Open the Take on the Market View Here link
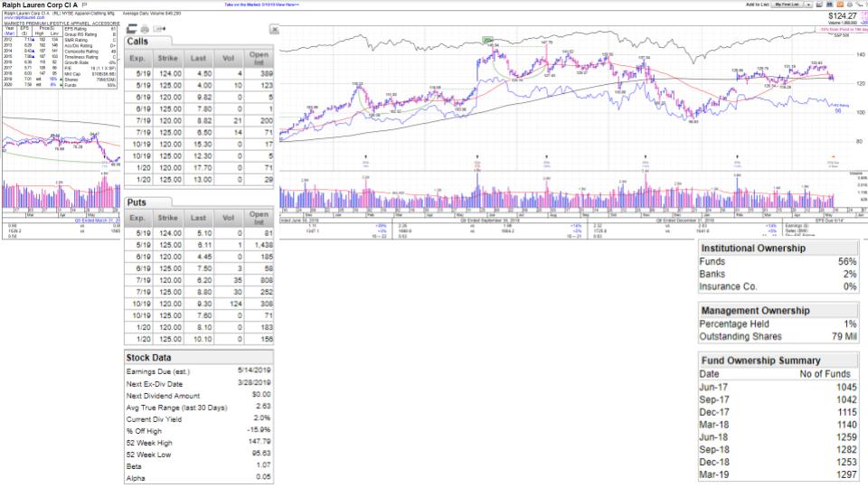The width and height of the screenshot is (868, 488). (262, 5)
